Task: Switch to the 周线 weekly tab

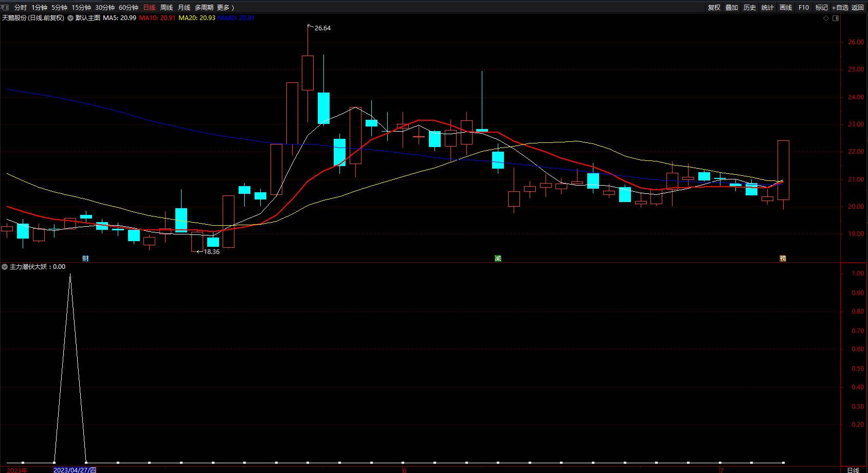Action: [x=167, y=7]
